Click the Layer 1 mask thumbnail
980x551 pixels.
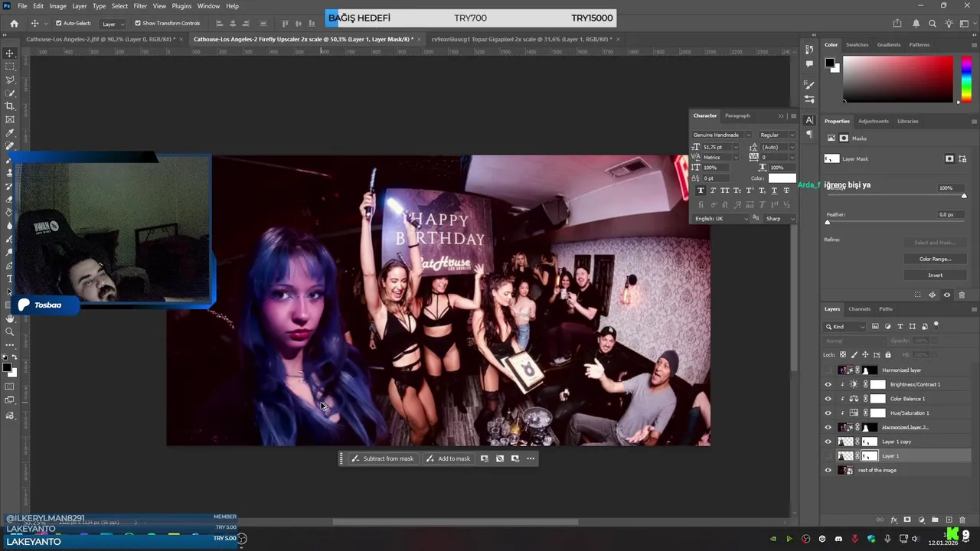coord(870,456)
